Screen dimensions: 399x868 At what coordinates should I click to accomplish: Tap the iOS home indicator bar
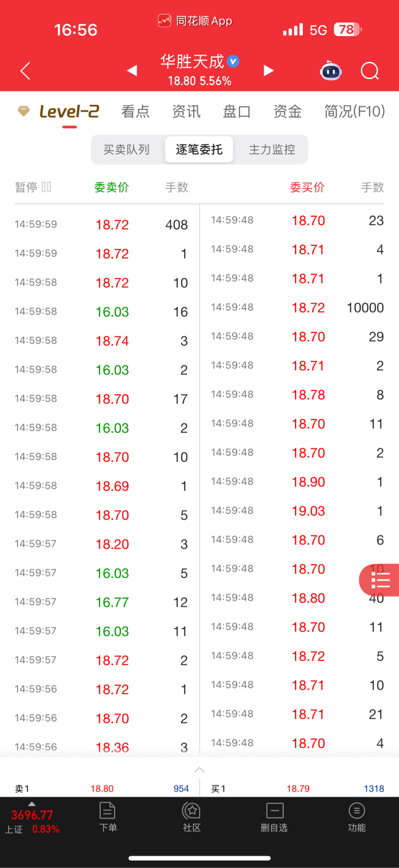click(x=199, y=858)
